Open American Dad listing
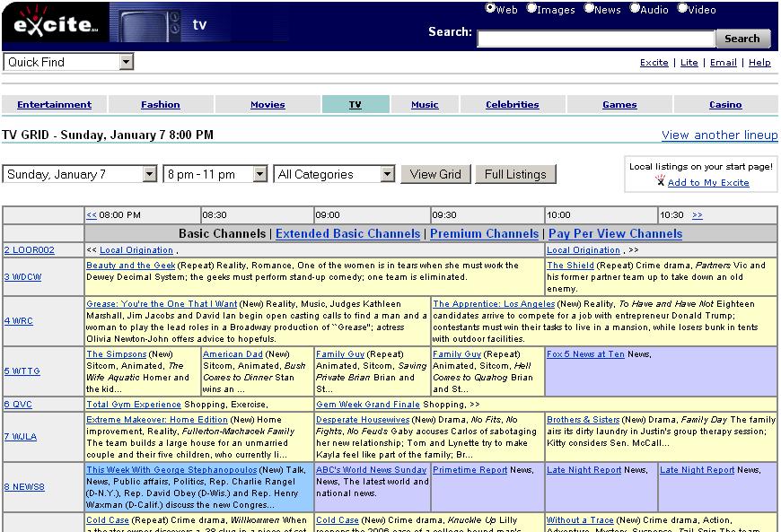The height and width of the screenshot is (532, 781). pos(233,353)
